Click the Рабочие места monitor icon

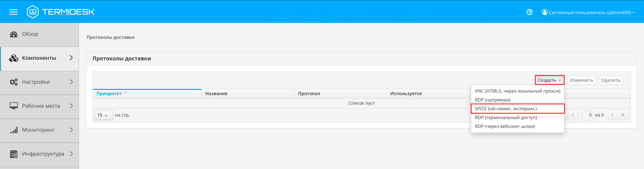pyautogui.click(x=14, y=106)
